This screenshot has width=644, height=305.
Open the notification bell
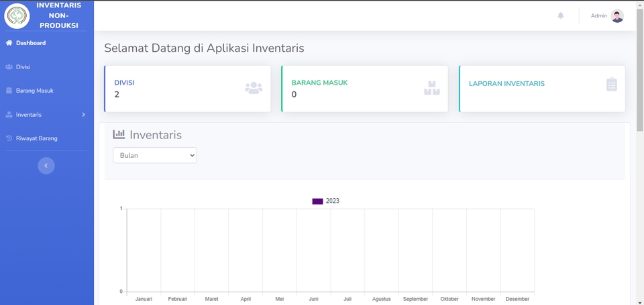561,15
